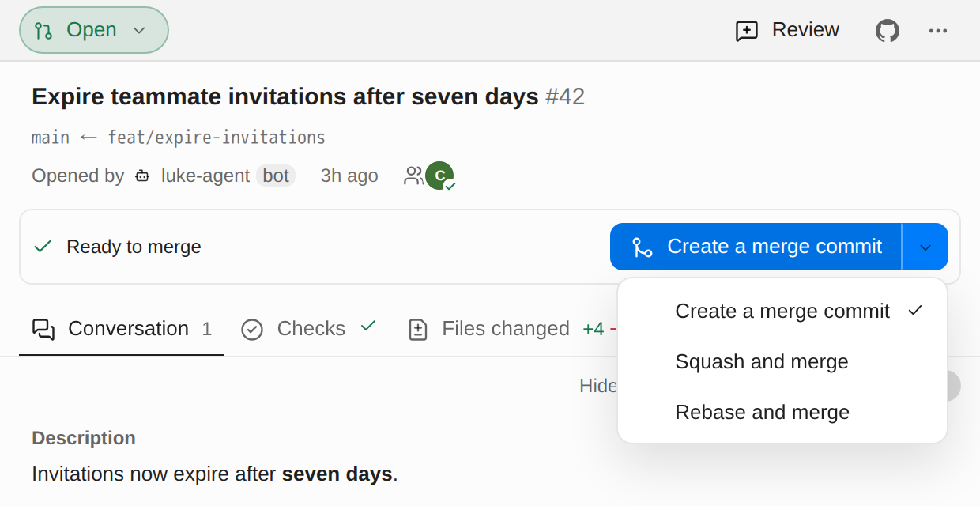Collapse the merge method dropdown arrow
This screenshot has height=506, width=980.
click(x=925, y=247)
